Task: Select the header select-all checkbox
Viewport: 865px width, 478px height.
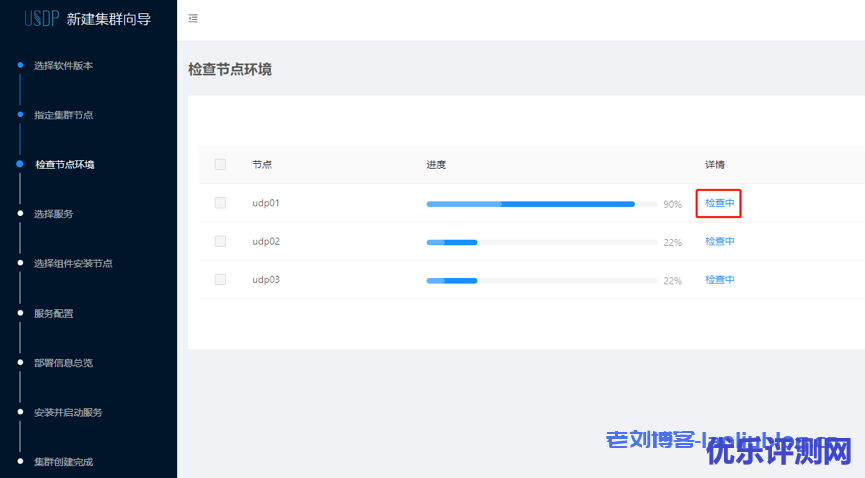Action: tap(220, 164)
